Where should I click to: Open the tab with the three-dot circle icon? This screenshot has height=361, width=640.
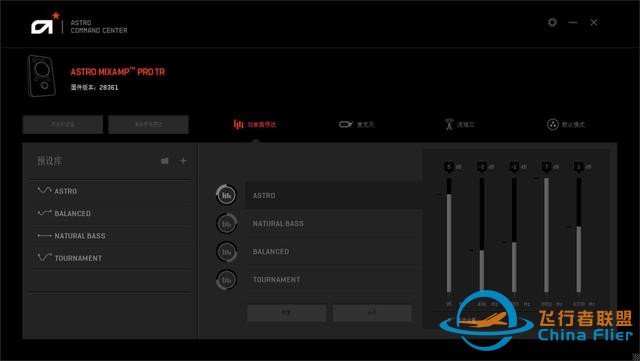coord(566,124)
